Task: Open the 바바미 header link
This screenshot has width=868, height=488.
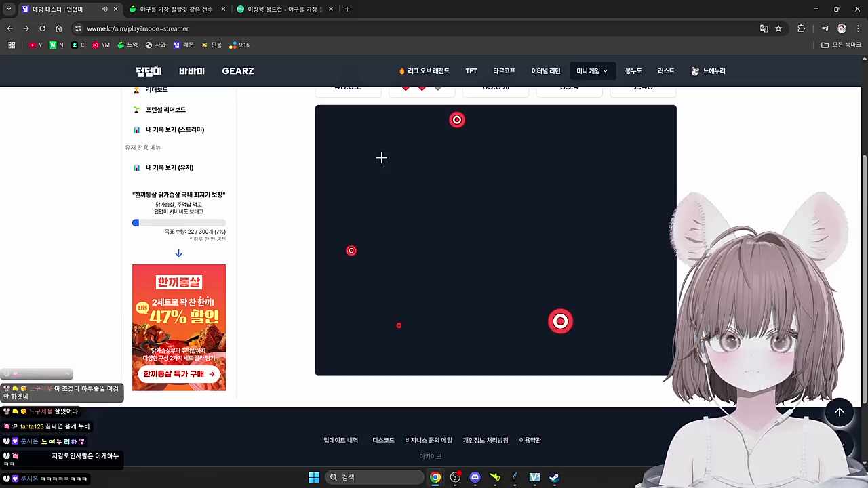Action: pos(192,71)
